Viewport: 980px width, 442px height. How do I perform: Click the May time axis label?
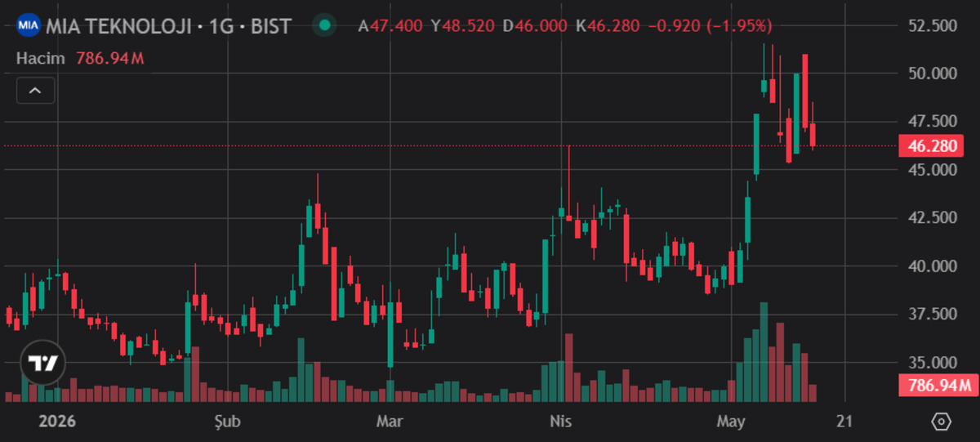pyautogui.click(x=730, y=422)
